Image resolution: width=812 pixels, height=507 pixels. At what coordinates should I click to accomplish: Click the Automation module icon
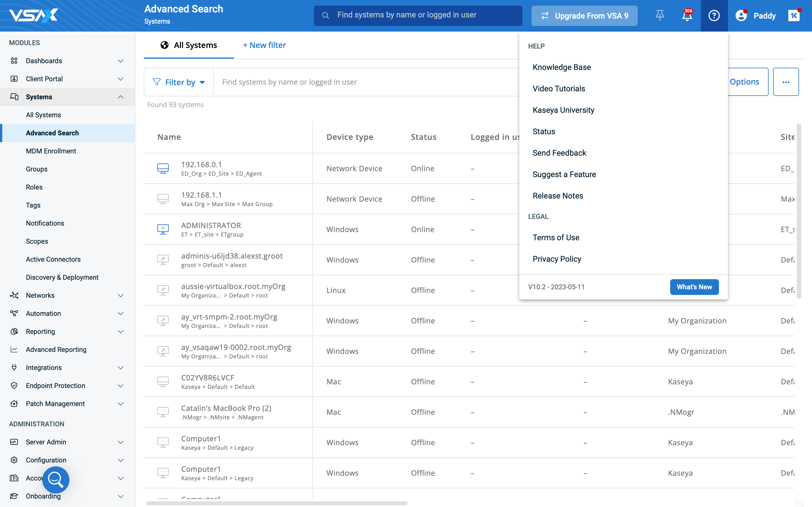click(x=14, y=314)
